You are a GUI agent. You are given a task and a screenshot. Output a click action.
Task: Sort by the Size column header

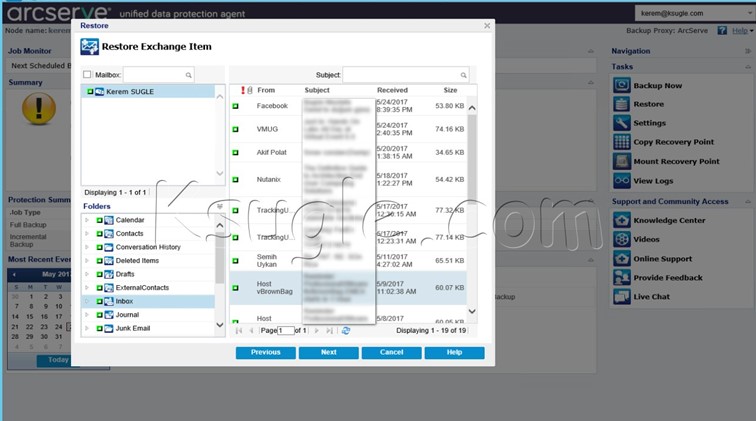[450, 90]
